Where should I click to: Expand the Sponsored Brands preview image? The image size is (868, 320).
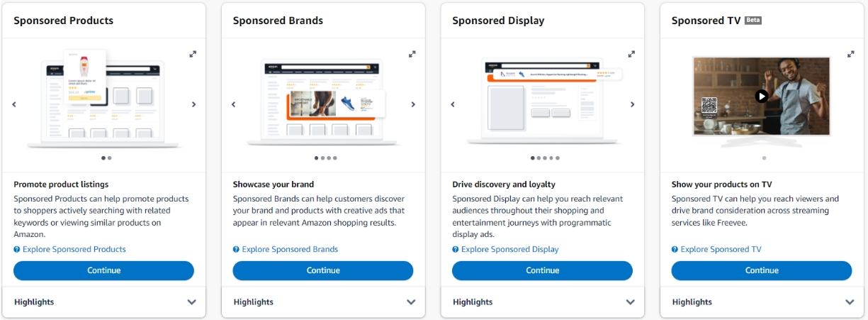pos(412,54)
